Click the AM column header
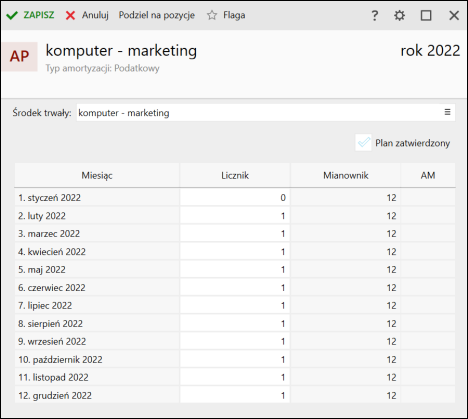Screen dimensions: 468x419 tap(428, 175)
